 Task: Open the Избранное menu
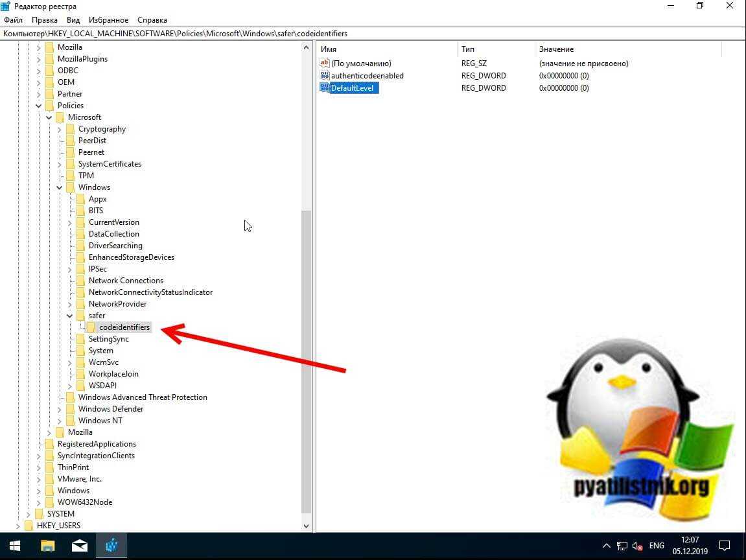pos(109,20)
